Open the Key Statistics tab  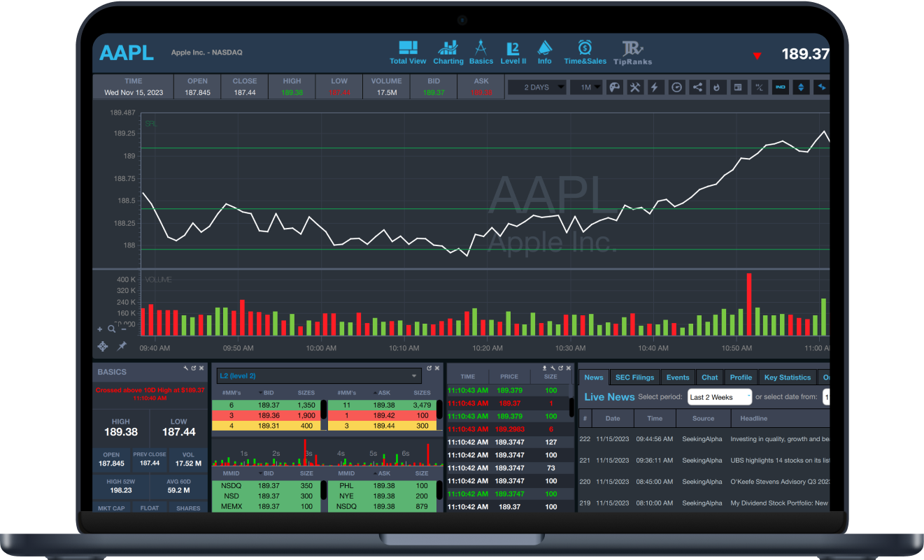point(787,378)
